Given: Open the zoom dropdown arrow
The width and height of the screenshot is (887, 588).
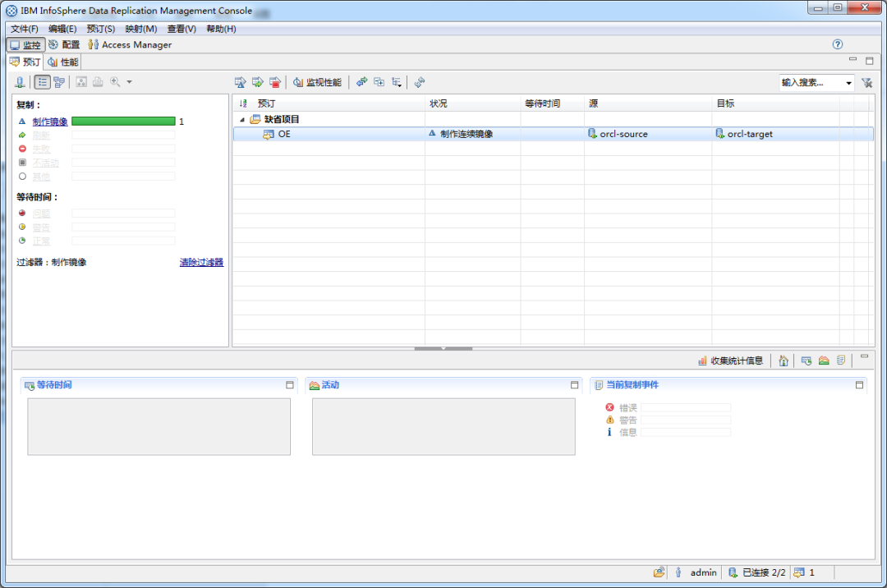Looking at the screenshot, I should click(130, 83).
